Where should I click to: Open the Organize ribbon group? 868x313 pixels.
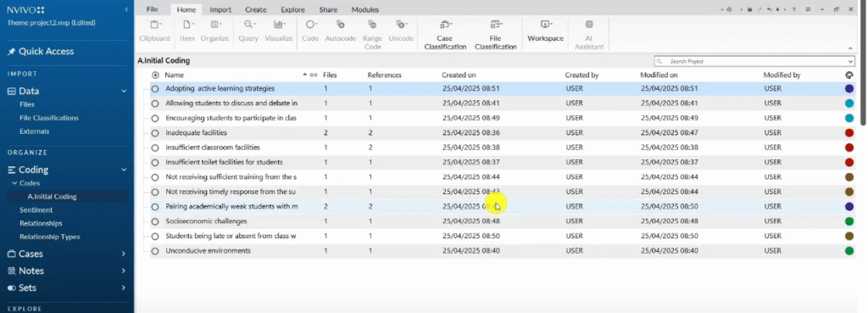(214, 31)
